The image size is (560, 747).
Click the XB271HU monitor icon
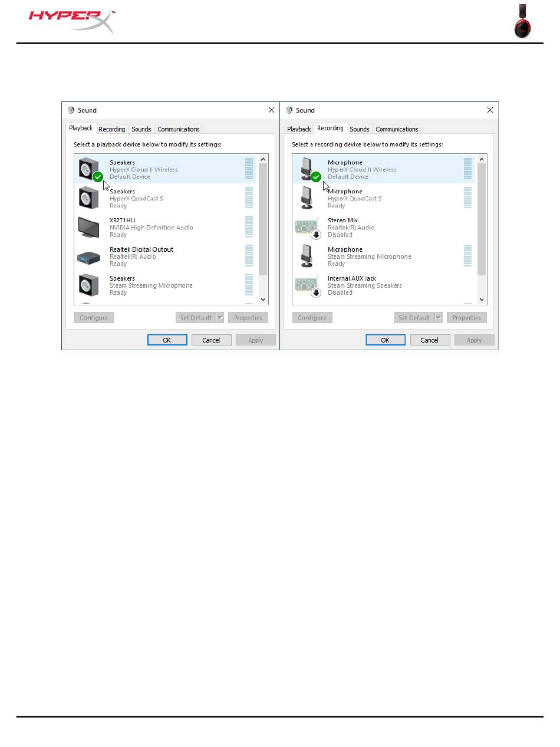point(88,227)
